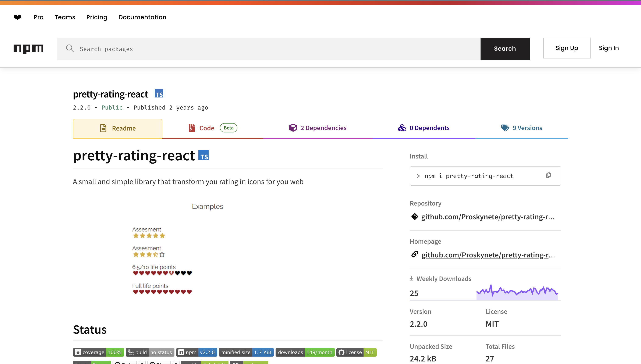
Task: Click the heart icon in the top bar
Action: [x=17, y=17]
